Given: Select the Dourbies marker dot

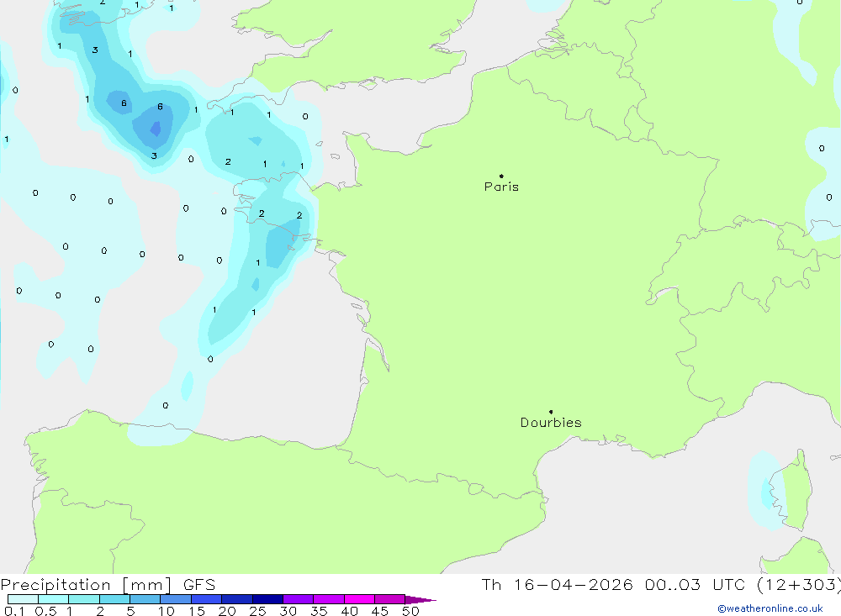Looking at the screenshot, I should [x=551, y=412].
